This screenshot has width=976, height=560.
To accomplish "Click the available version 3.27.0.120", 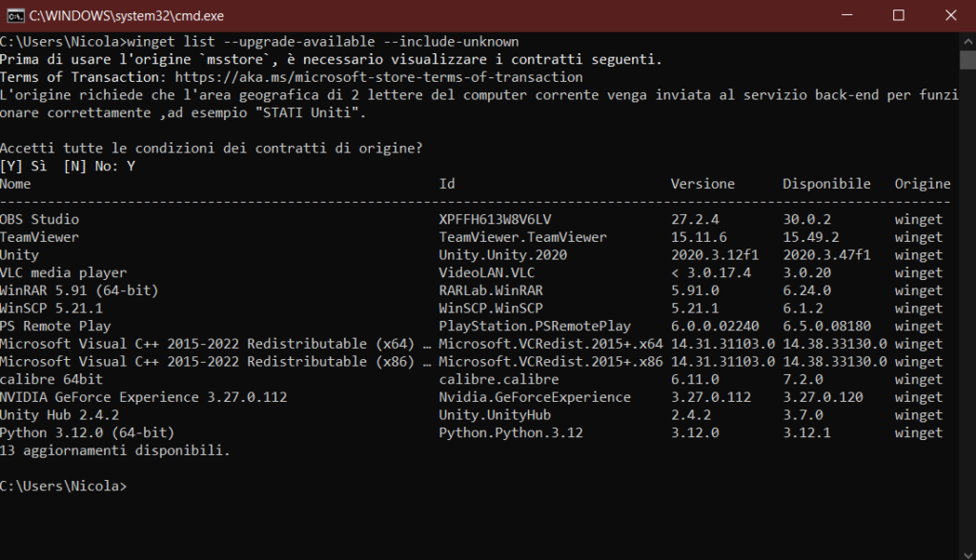I will 823,397.
